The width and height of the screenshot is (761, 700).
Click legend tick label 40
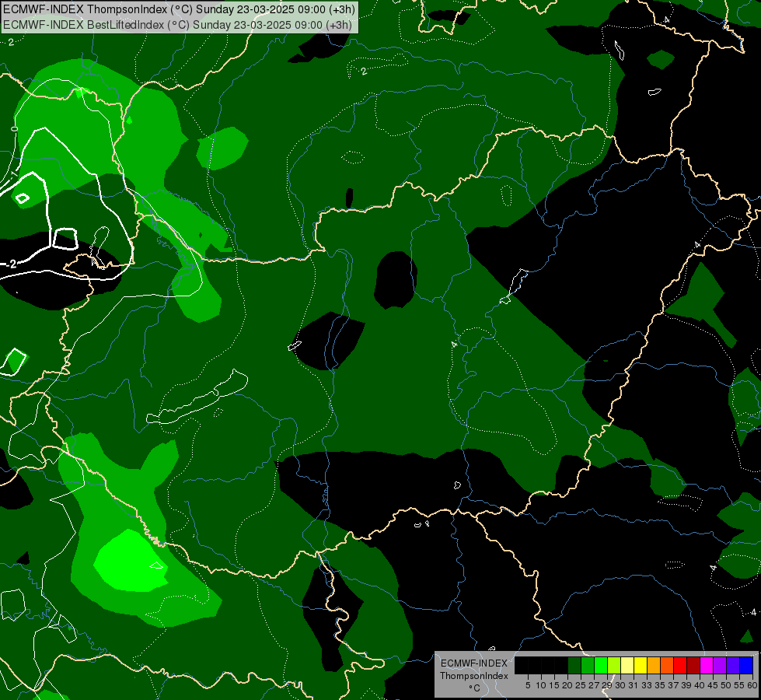pyautogui.click(x=700, y=685)
